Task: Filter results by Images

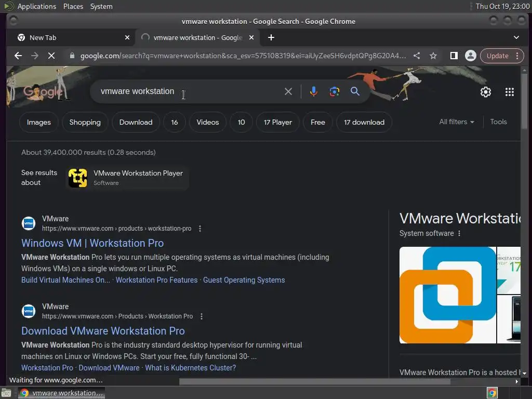Action: coord(38,123)
